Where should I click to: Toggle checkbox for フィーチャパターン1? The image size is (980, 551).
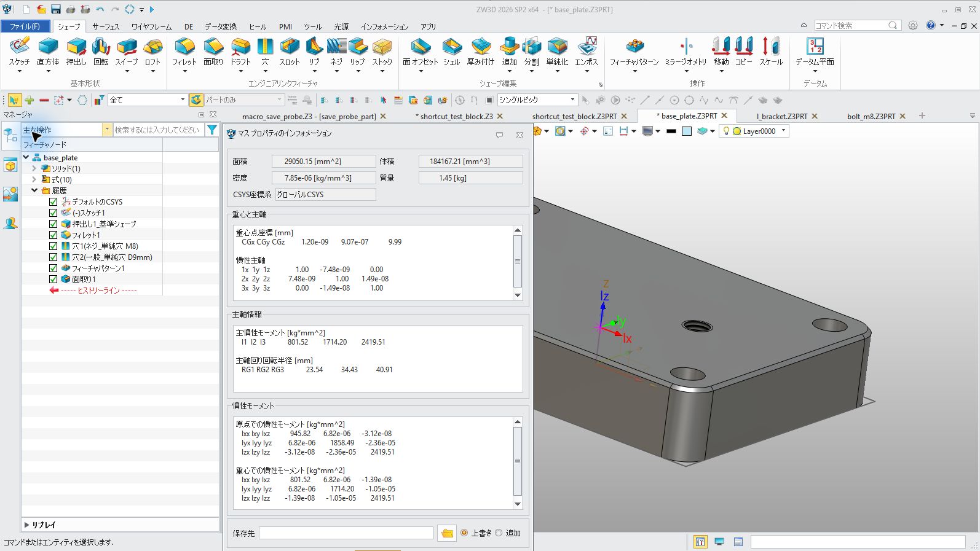[x=53, y=268]
